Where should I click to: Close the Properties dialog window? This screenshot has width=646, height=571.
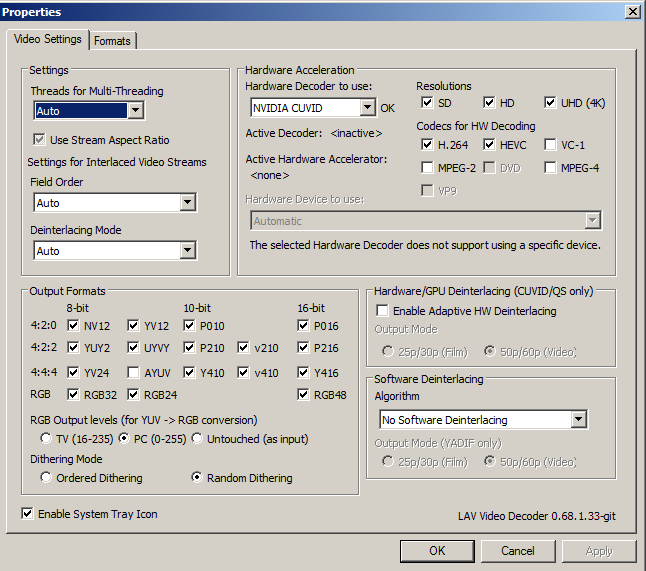click(632, 11)
